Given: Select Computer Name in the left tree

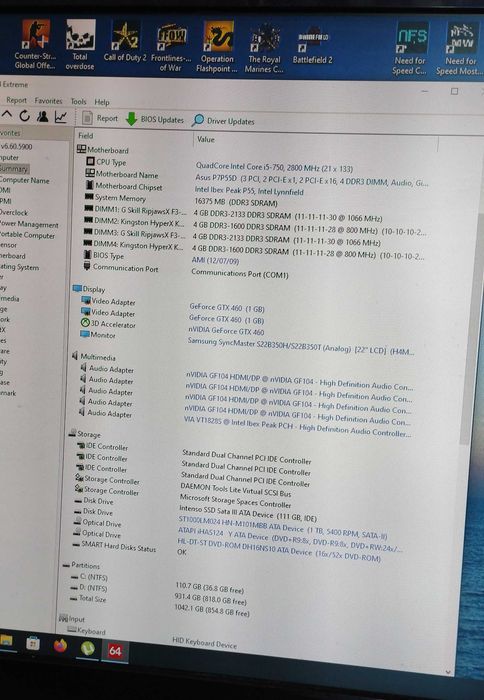Looking at the screenshot, I should (25, 180).
